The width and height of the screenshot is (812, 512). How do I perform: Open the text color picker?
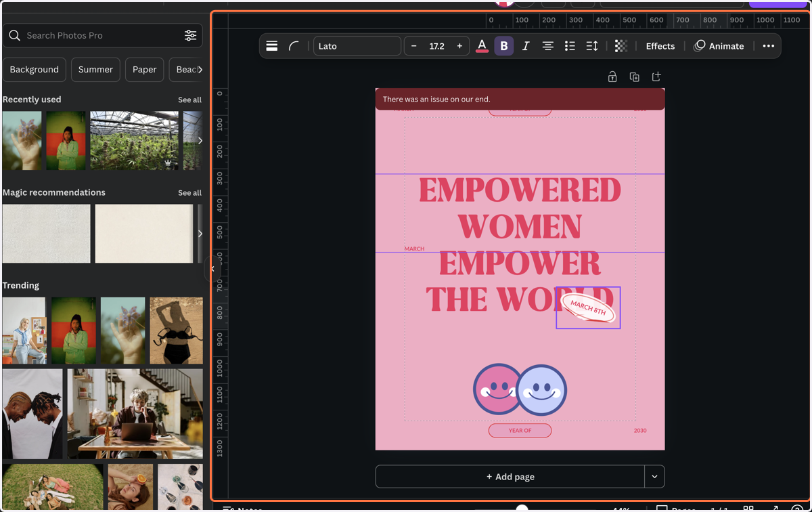(x=482, y=46)
